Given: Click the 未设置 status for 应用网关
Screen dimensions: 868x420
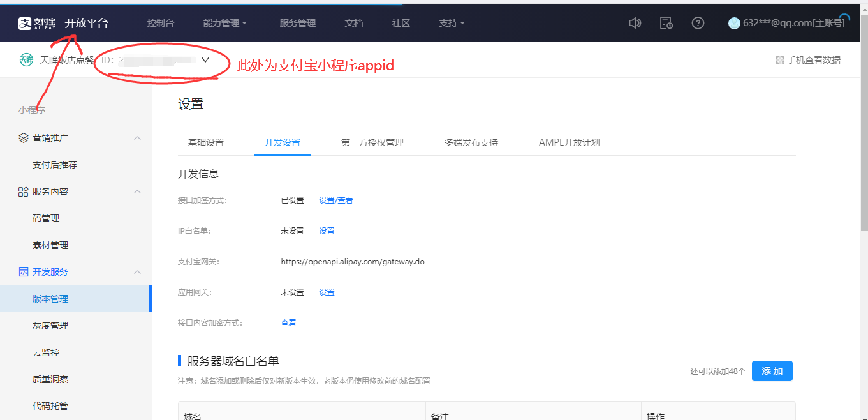Looking at the screenshot, I should click(293, 292).
